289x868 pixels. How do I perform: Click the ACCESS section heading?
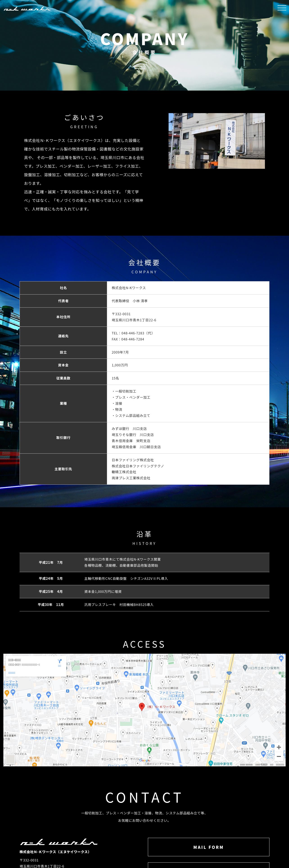[x=144, y=644]
